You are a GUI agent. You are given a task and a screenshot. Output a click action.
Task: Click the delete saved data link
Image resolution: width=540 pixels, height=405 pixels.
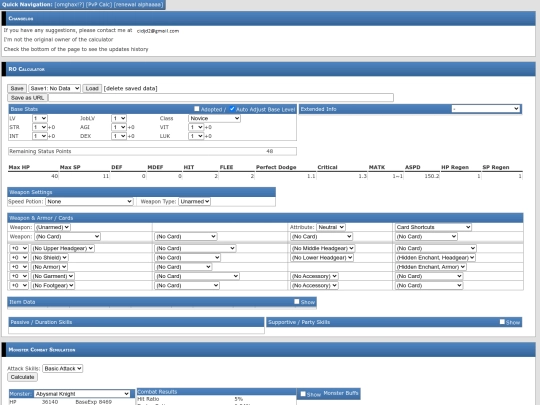coord(131,89)
